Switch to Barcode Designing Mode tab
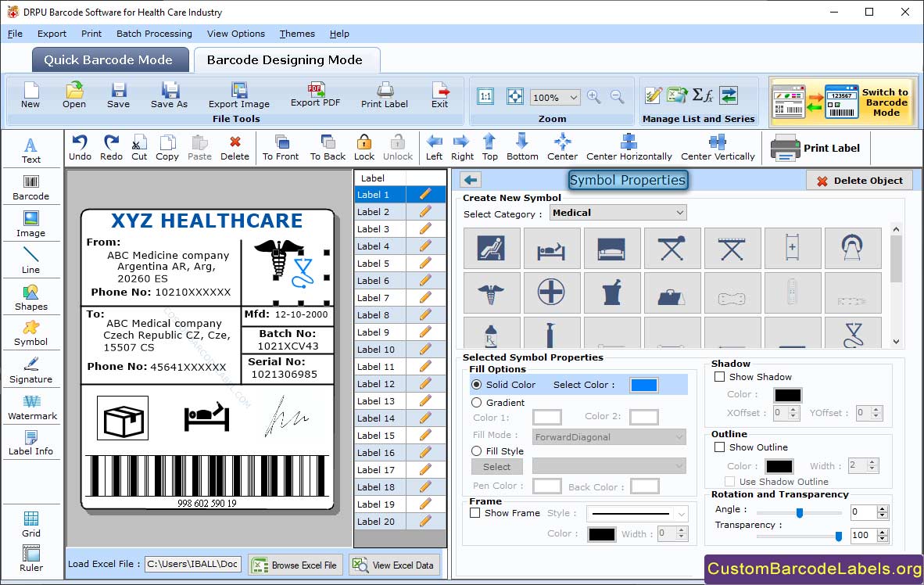Screen dimensions: 924x585 [x=285, y=59]
